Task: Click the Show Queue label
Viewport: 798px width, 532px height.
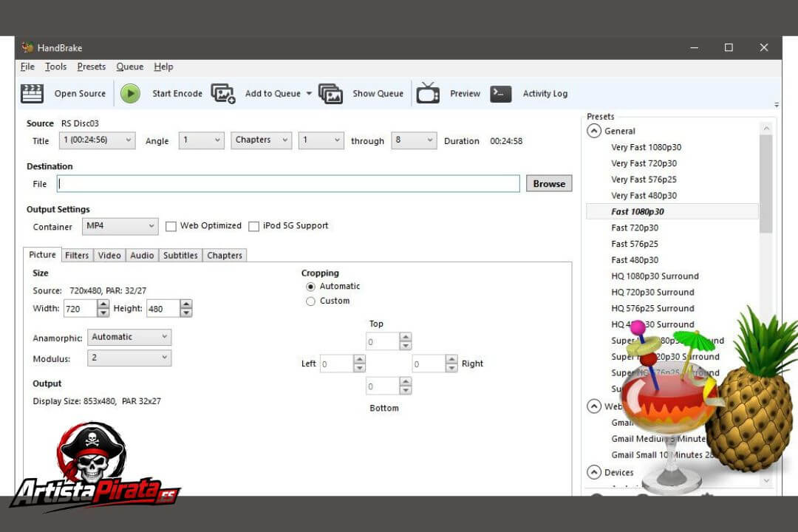Action: pos(378,94)
